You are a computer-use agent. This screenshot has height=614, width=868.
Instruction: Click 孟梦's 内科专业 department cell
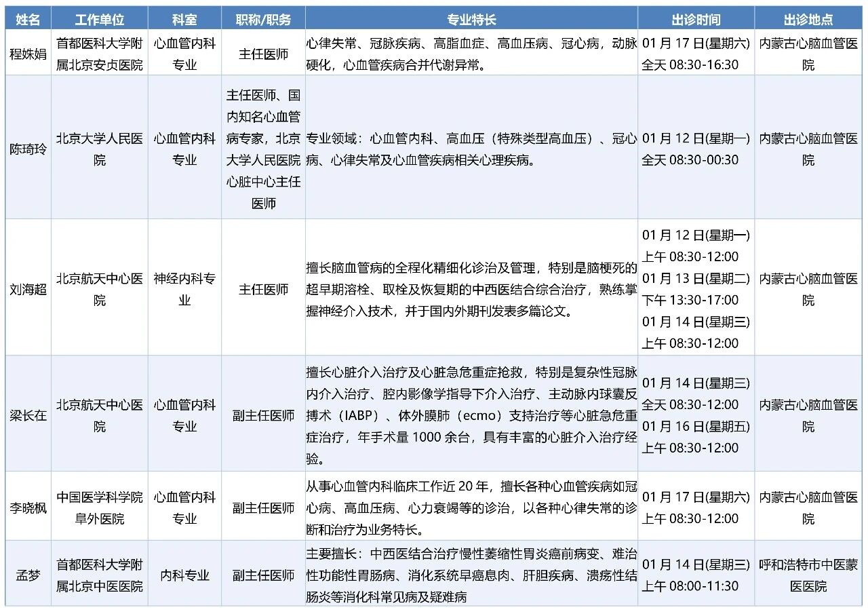[x=184, y=575]
